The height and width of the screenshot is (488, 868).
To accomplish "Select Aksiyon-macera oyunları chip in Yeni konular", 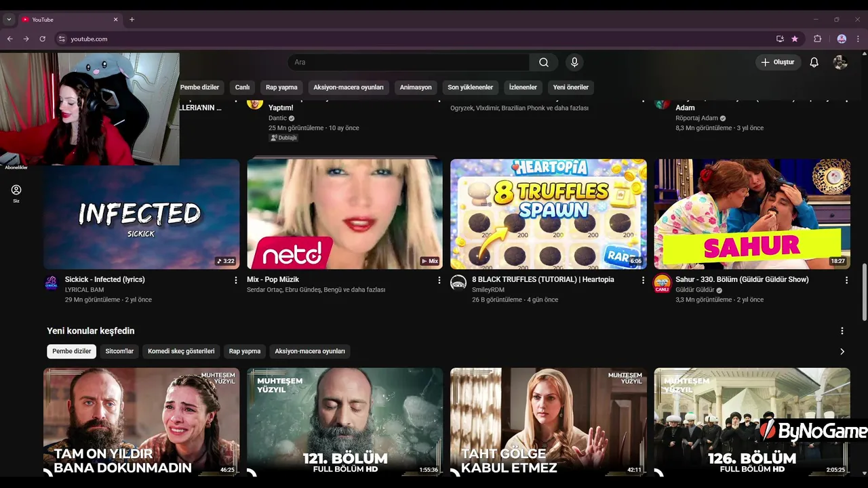I will (310, 351).
